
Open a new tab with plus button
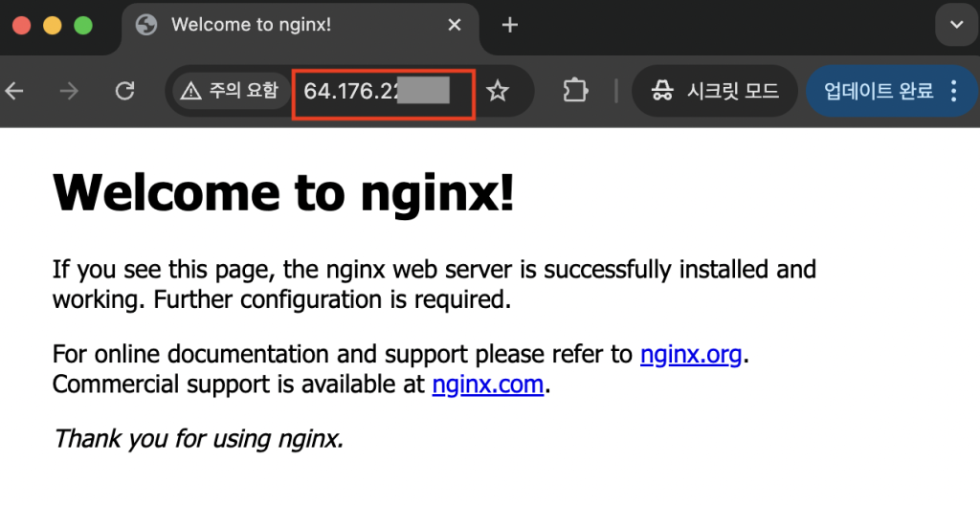pos(510,25)
